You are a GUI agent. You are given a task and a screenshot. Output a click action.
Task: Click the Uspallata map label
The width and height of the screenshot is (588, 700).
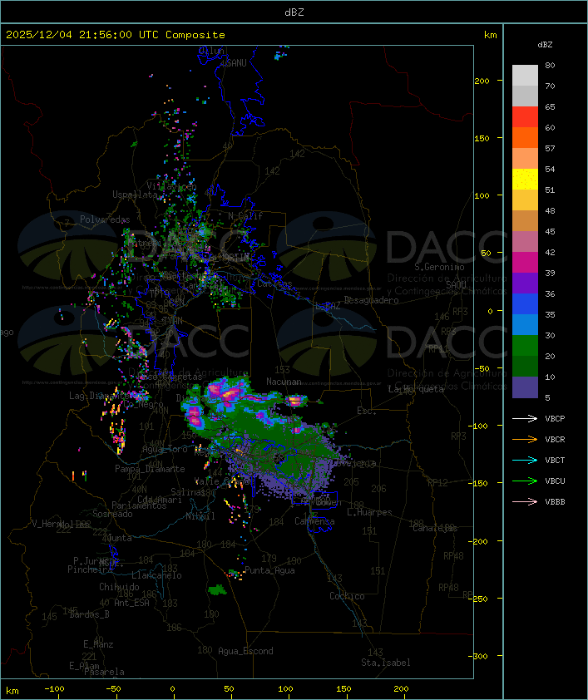tap(135, 195)
